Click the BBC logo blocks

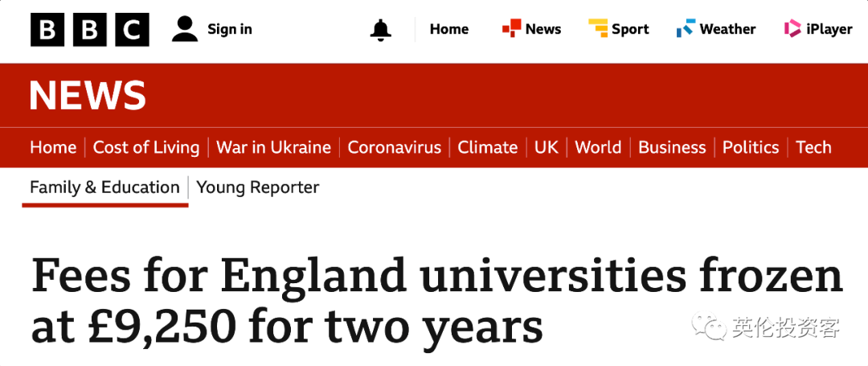[x=90, y=29]
